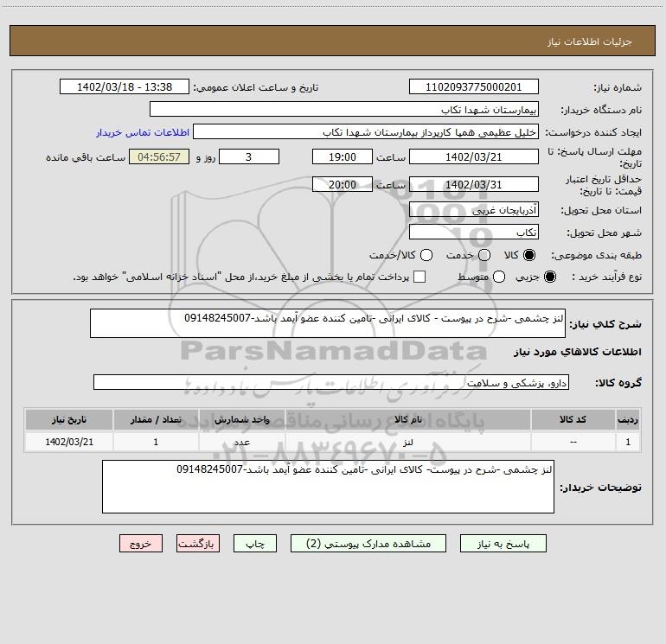Click the شماره نیاز field 1102093775000201
Image resolution: width=666 pixels, height=644 pixels.
coord(474,87)
